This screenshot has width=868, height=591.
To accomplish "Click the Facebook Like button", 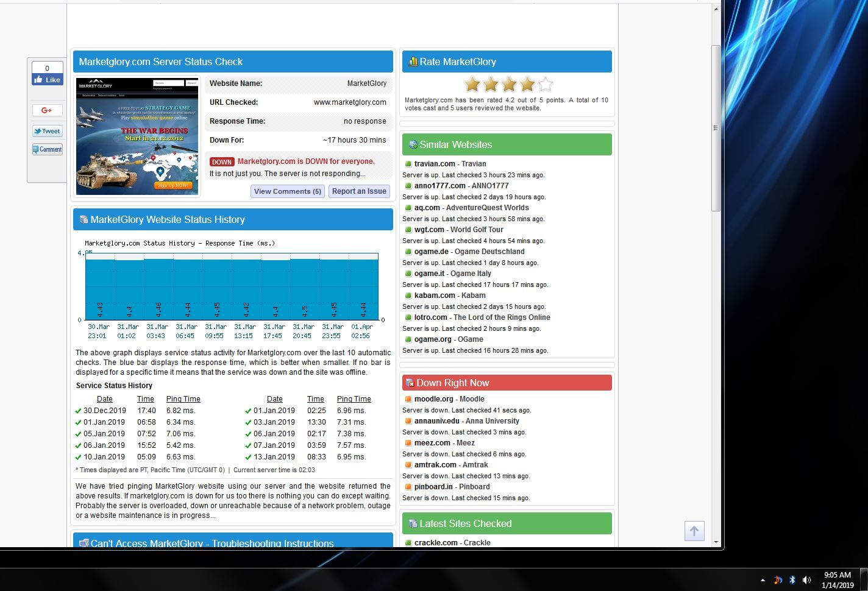I will tap(48, 79).
